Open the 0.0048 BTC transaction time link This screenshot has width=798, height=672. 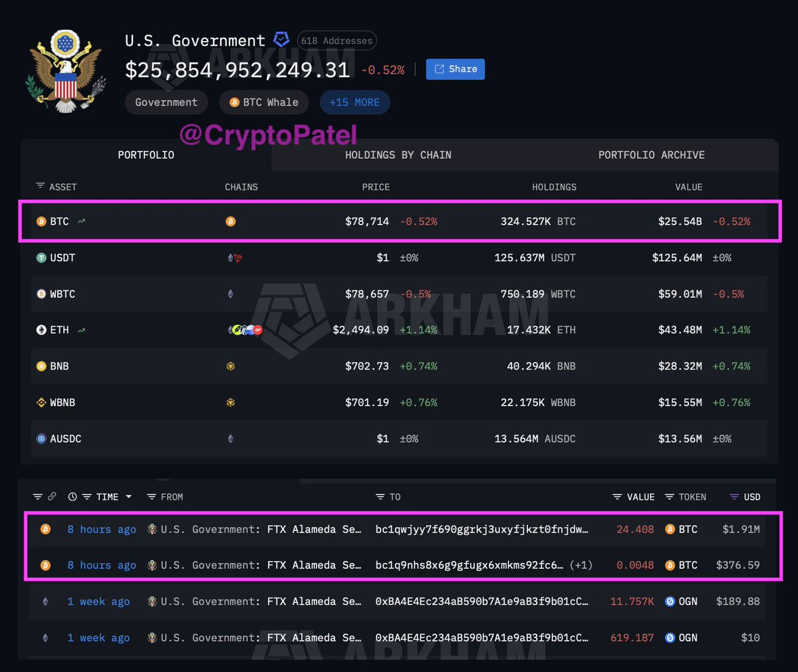coord(102,566)
